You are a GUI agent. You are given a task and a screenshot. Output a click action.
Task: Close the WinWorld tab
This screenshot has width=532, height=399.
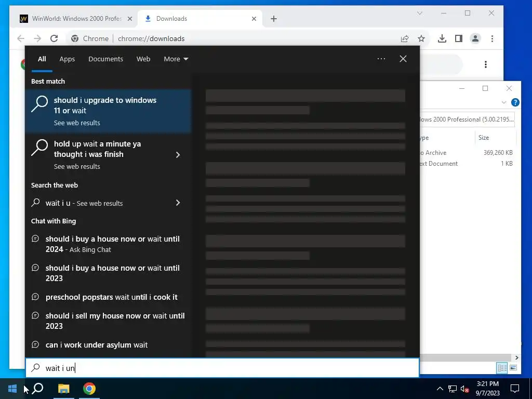[129, 19]
